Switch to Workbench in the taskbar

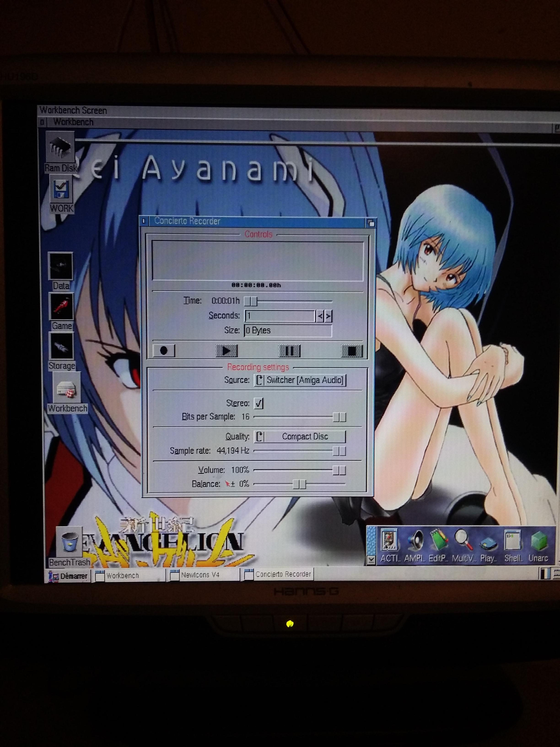130,575
